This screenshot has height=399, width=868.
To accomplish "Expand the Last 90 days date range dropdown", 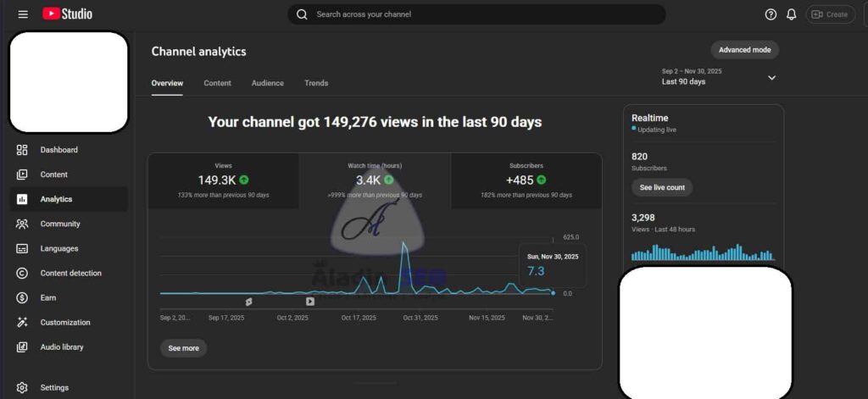I will [x=771, y=77].
